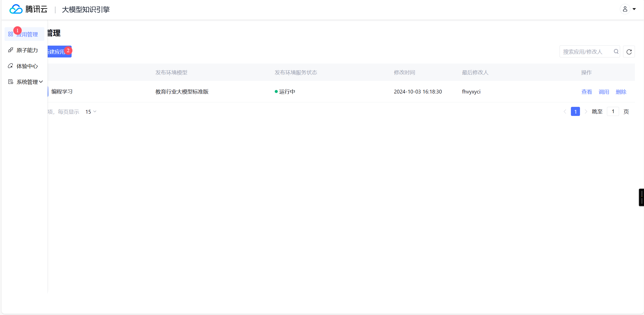The image size is (644, 315).
Task: Click 操作 column header
Action: (586, 72)
